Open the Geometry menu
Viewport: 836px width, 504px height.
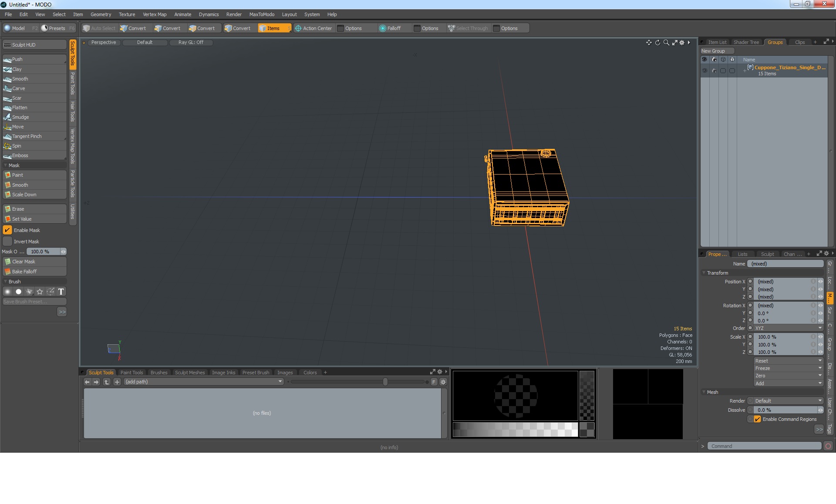click(x=101, y=14)
